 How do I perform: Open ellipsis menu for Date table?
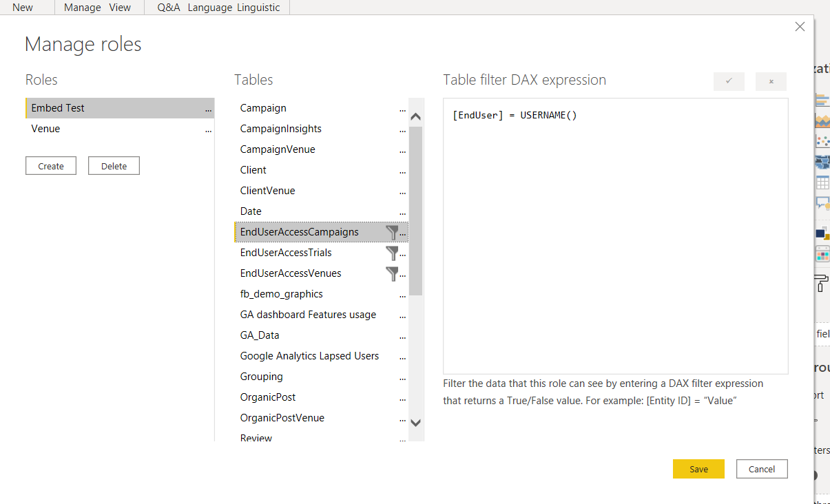[x=403, y=213]
